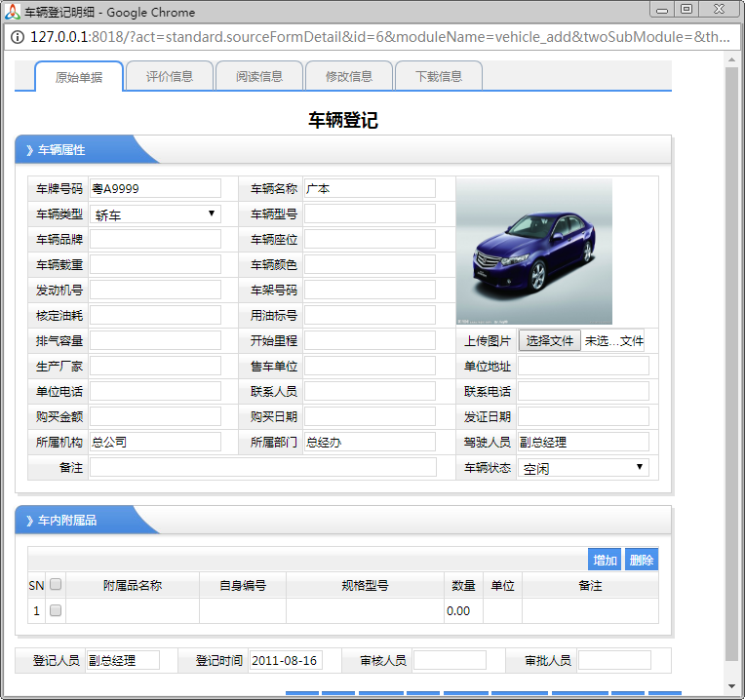Focus the 车牌号码 input field
Viewport: 745px width, 700px height.
(155, 188)
